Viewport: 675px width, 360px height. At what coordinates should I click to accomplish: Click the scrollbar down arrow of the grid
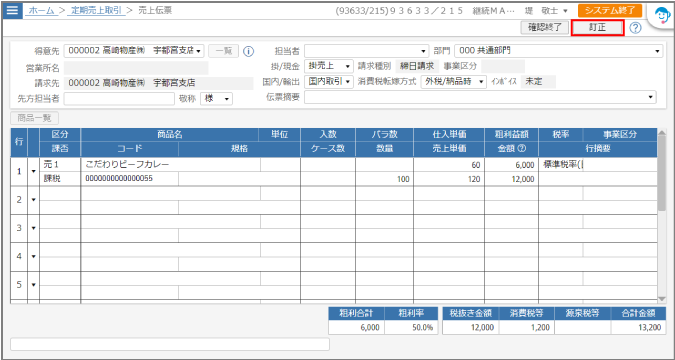coord(662,299)
